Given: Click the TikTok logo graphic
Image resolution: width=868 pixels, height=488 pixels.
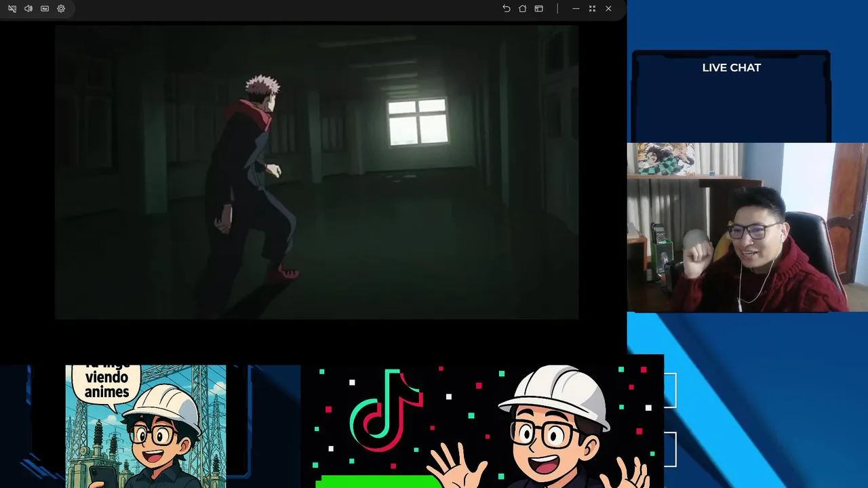Looking at the screenshot, I should point(386,411).
